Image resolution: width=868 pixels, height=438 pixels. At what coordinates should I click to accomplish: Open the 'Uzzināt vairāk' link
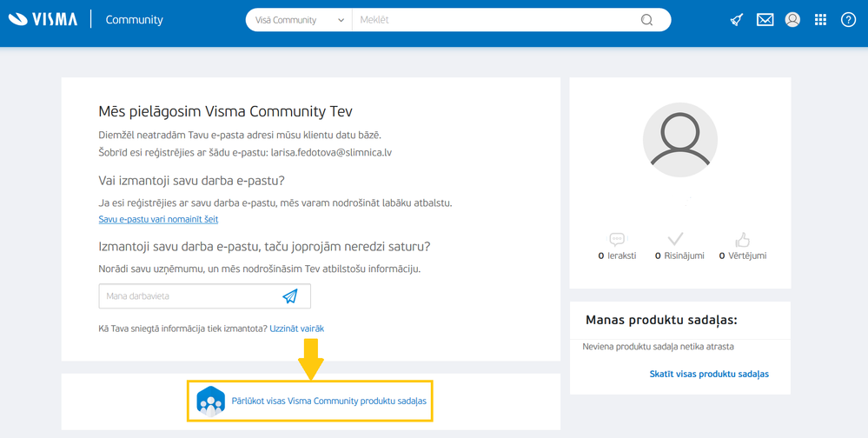pos(296,328)
